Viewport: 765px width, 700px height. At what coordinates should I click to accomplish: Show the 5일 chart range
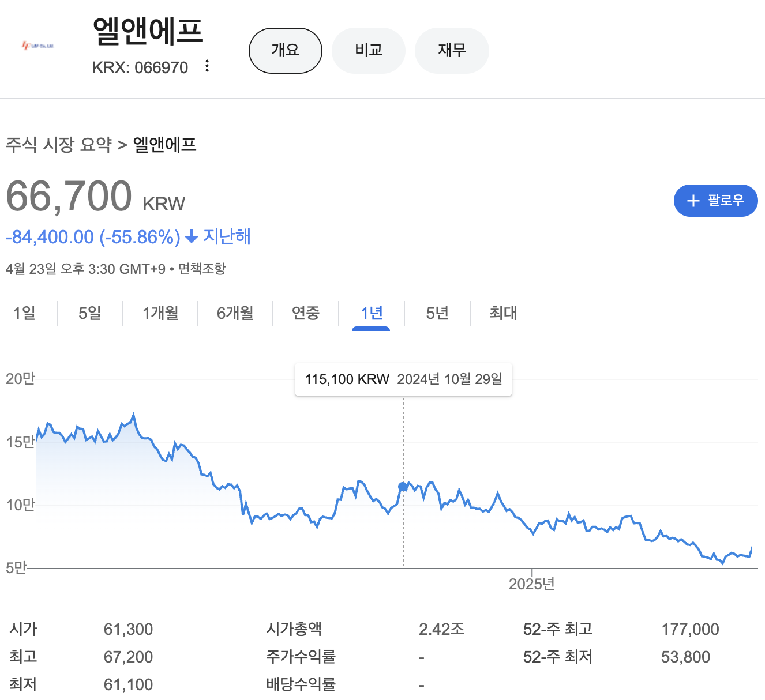point(90,313)
